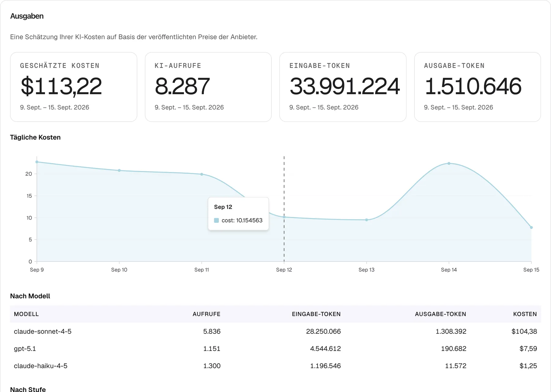This screenshot has height=392, width=551.
Task: Click the 5.836 calls cell
Action: pyautogui.click(x=212, y=331)
